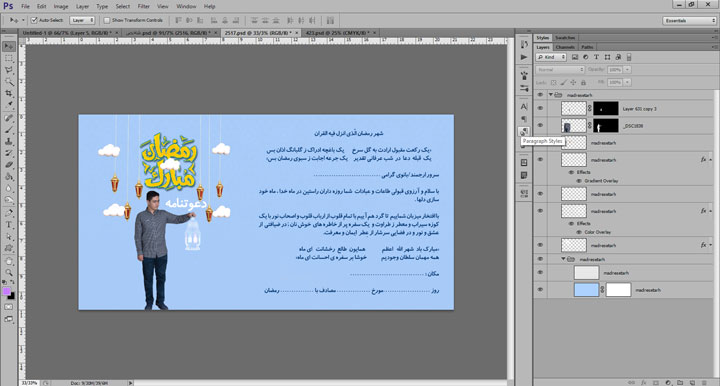The width and height of the screenshot is (720, 386).
Task: Enable Show Transform Controls checkbox
Action: click(x=107, y=20)
